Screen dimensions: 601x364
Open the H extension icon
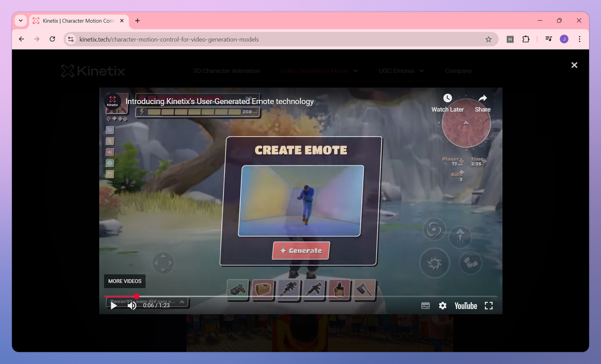click(510, 39)
